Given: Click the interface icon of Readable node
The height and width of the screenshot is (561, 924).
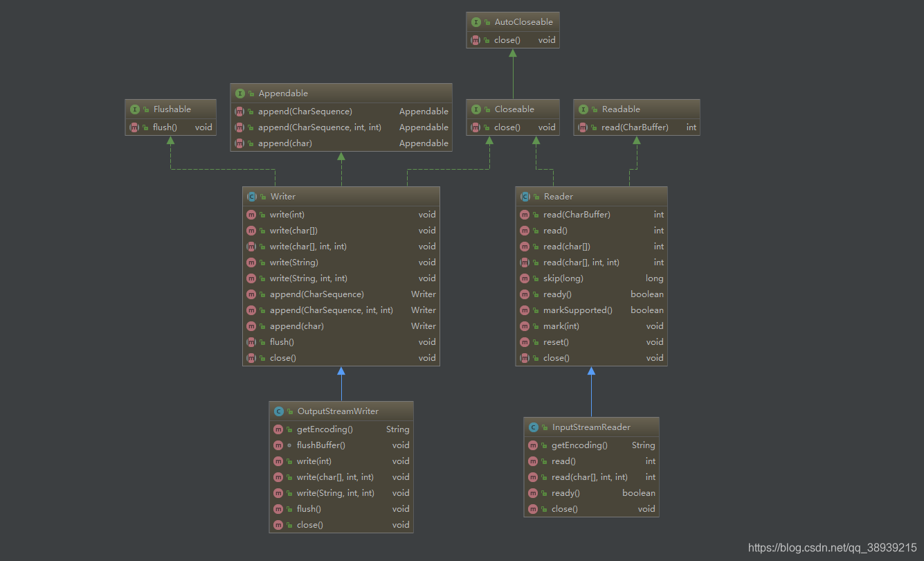Looking at the screenshot, I should coord(583,109).
